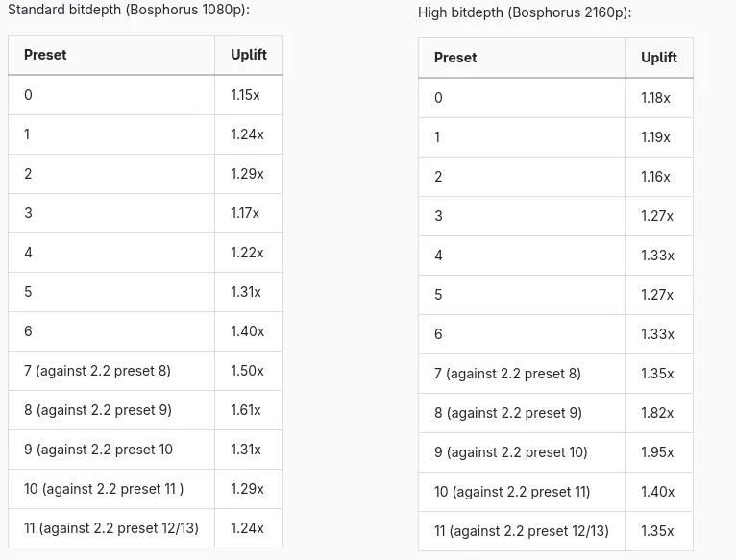
Task: Select preset 11 label in Standard bitdepth table
Action: click(x=110, y=528)
